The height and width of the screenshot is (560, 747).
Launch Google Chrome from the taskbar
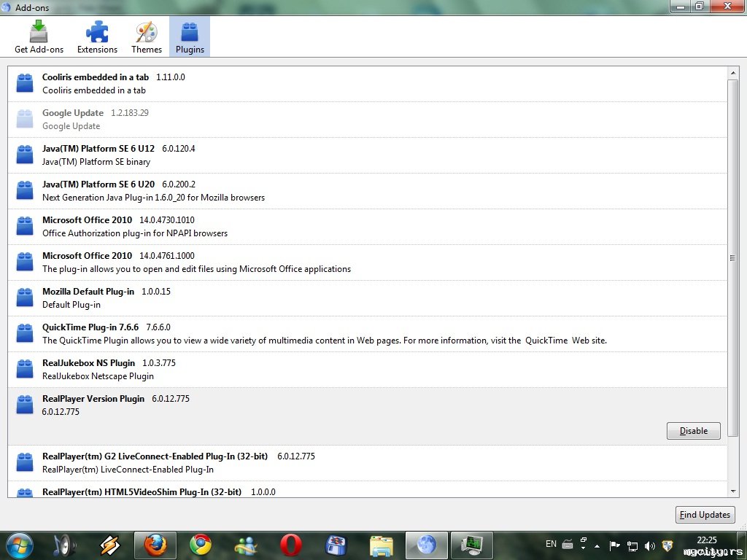coord(201,545)
